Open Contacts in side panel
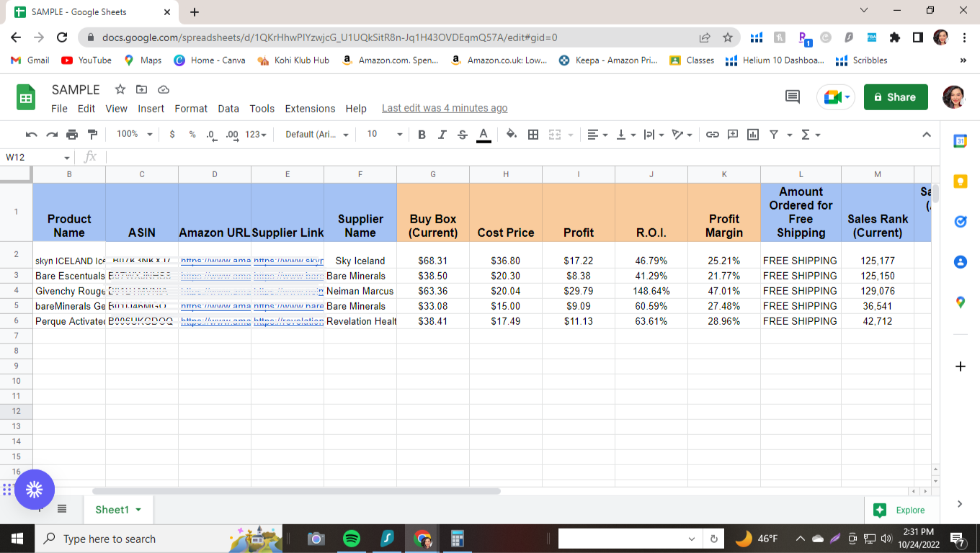 (x=960, y=263)
